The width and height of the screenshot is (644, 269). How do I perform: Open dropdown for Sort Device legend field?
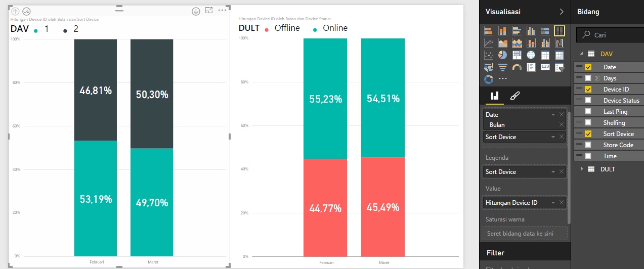pyautogui.click(x=553, y=172)
